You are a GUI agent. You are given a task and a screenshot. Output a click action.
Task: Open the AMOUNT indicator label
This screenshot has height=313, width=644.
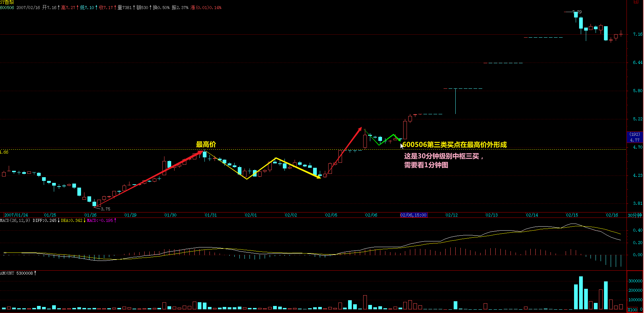pos(7,273)
